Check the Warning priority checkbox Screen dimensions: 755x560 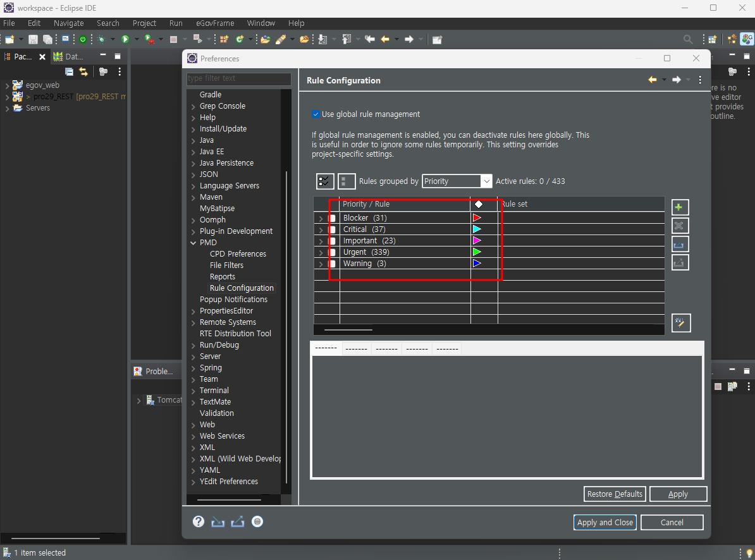coord(332,264)
